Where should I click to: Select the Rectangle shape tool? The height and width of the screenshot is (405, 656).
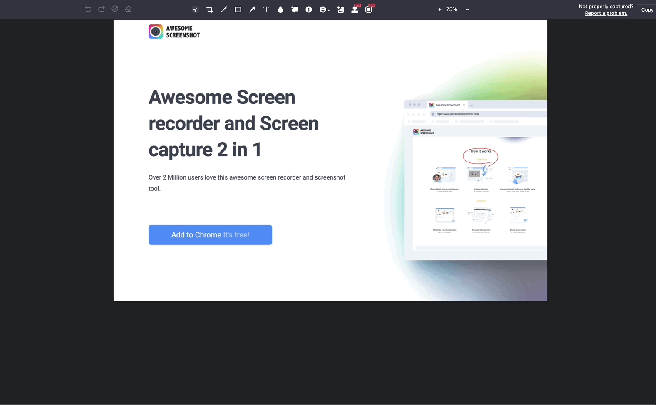pyautogui.click(x=238, y=9)
